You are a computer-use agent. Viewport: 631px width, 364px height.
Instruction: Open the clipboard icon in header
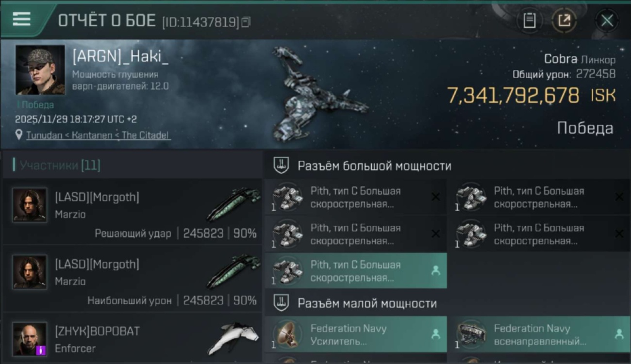click(529, 20)
